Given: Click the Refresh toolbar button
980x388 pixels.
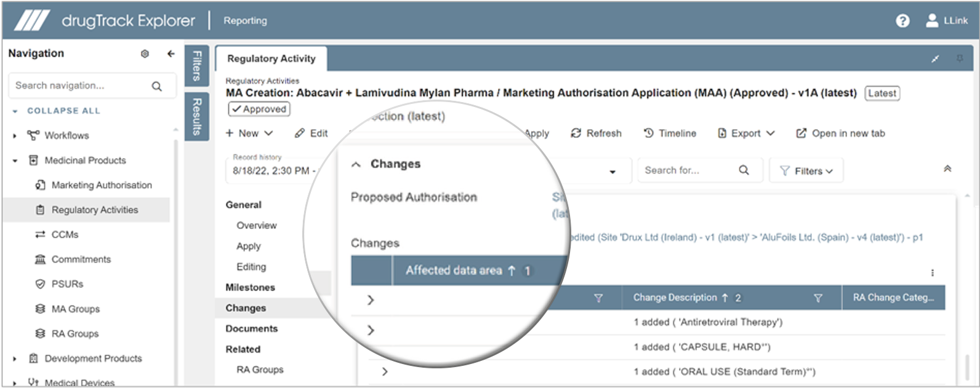Looking at the screenshot, I should coord(596,133).
